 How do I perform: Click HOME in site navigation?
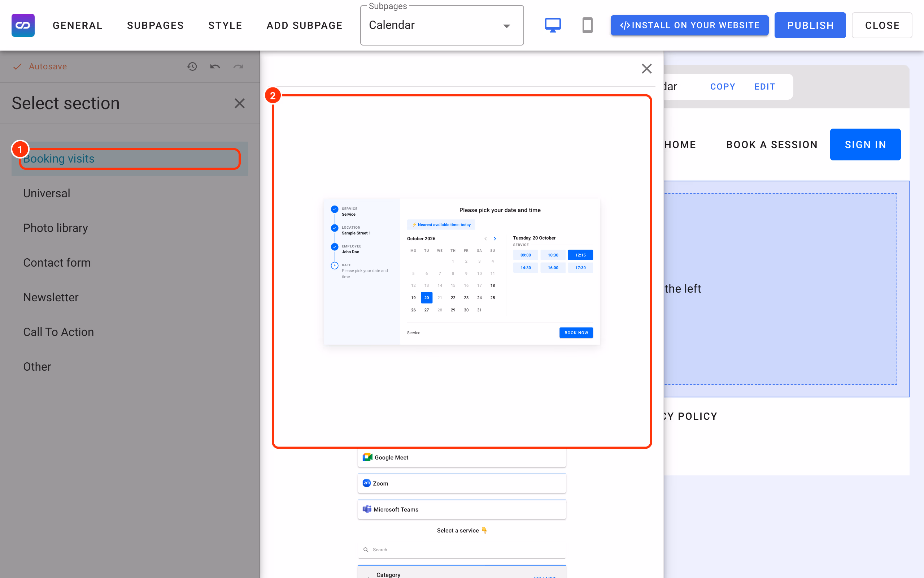point(680,144)
